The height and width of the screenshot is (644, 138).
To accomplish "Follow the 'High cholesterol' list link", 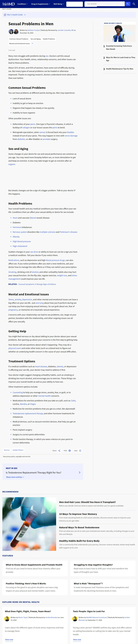I will [x=20, y=246].
